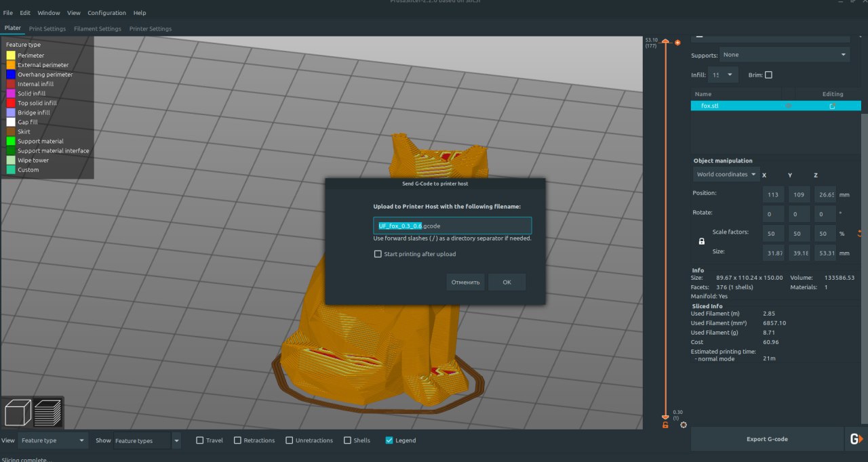Click the Size Z field
This screenshot has height=462, width=868.
pyautogui.click(x=825, y=253)
